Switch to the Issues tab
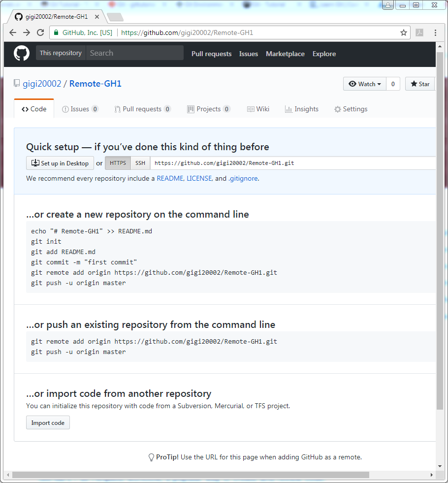The width and height of the screenshot is (448, 483). pyautogui.click(x=80, y=109)
